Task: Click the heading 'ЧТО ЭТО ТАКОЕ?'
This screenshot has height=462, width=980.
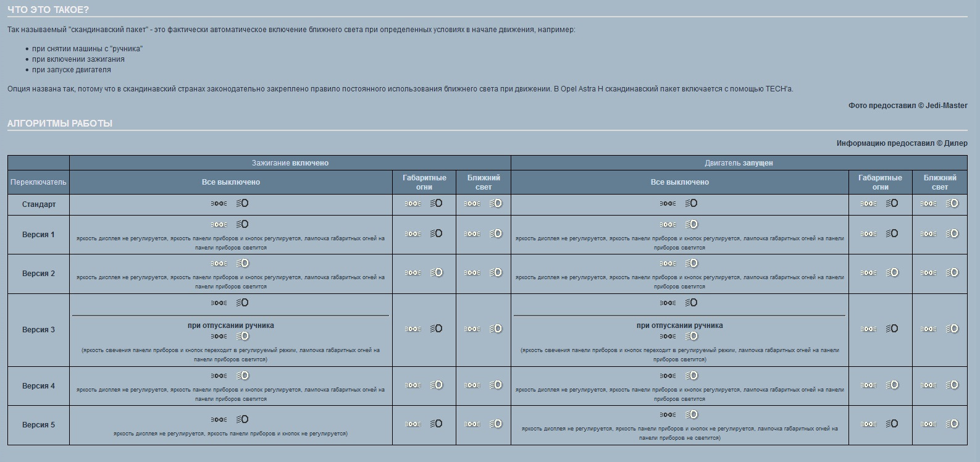Action: coord(48,10)
